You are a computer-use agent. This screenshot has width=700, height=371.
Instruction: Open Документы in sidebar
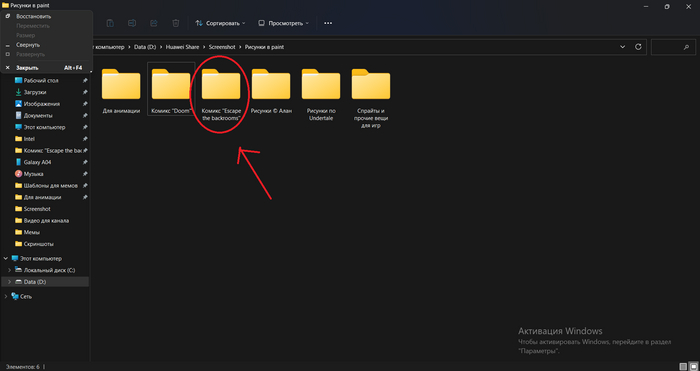[x=38, y=115]
